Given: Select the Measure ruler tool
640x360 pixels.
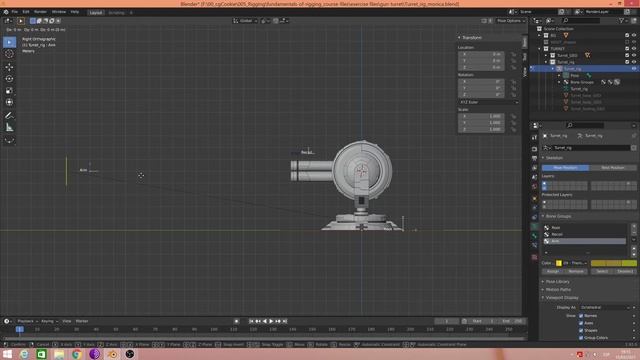Looking at the screenshot, I should [9, 128].
